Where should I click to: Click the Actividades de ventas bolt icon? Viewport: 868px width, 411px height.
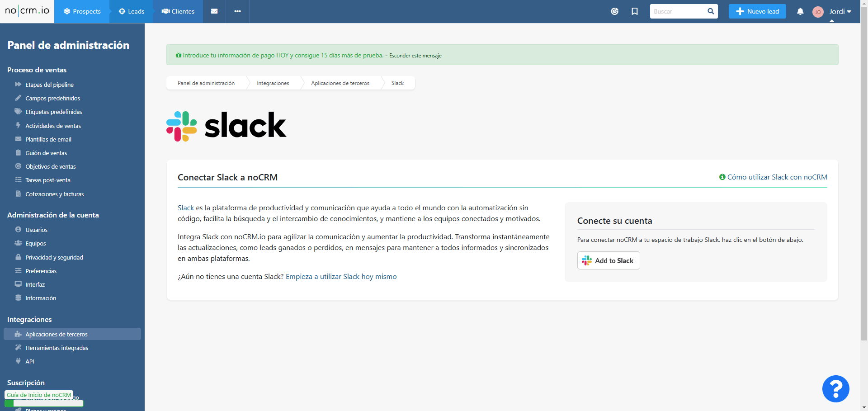click(18, 125)
